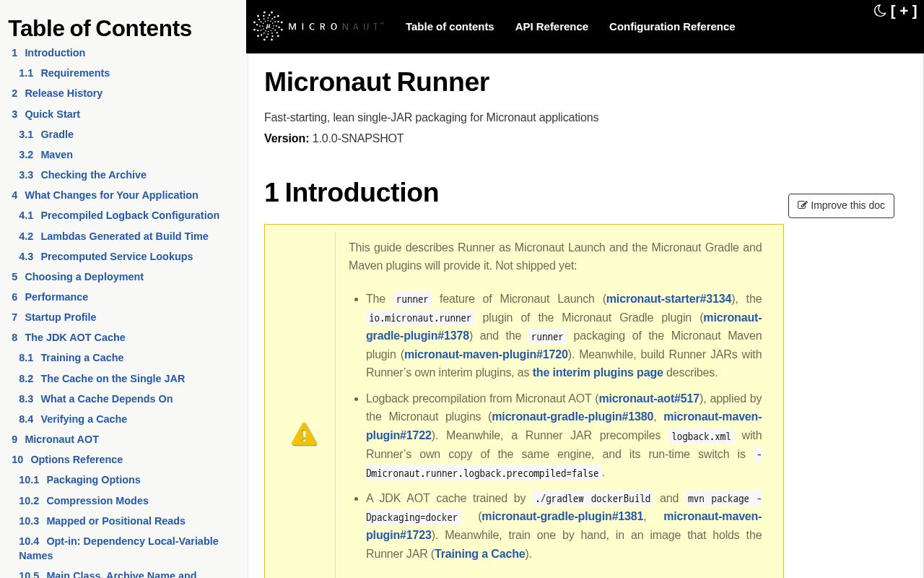The height and width of the screenshot is (578, 924).
Task: Open the micronaut-starter#3134 link
Action: [x=668, y=298]
